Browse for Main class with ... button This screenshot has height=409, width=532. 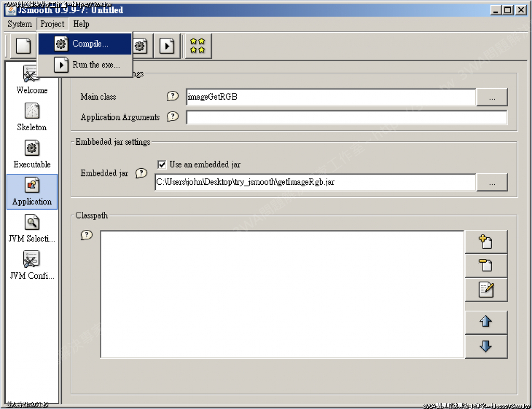click(491, 97)
